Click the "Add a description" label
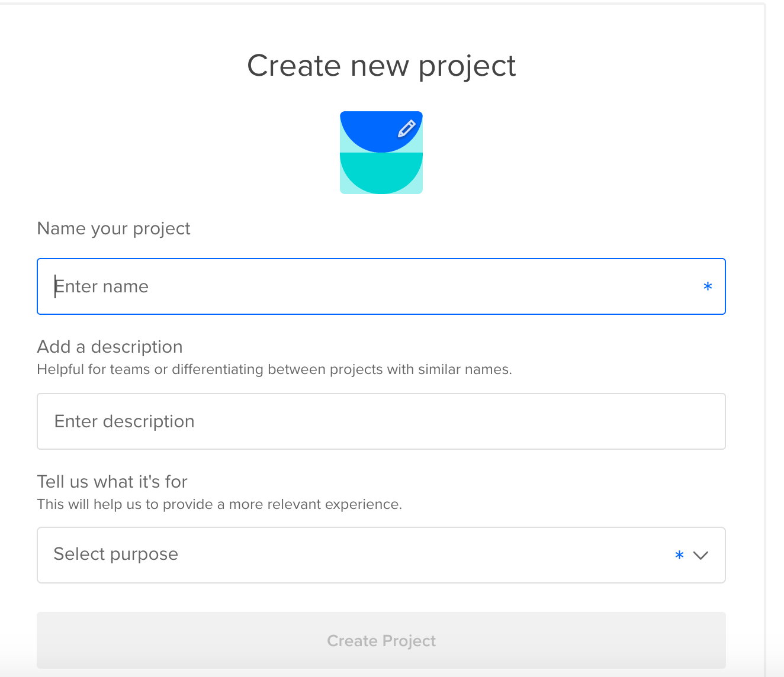Screen dimensions: 784x677 point(110,347)
